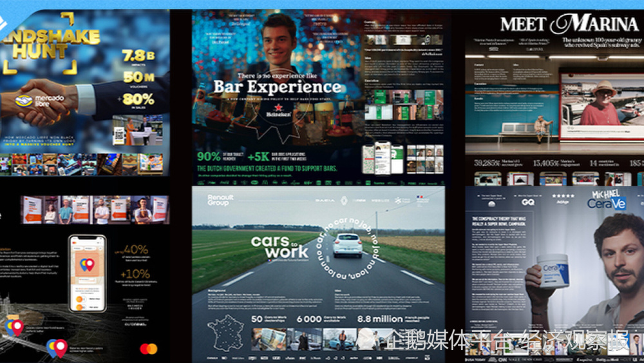This screenshot has width=644, height=363.
Task: Click the '39,285%' statistic on Marina board
Action: [487, 163]
